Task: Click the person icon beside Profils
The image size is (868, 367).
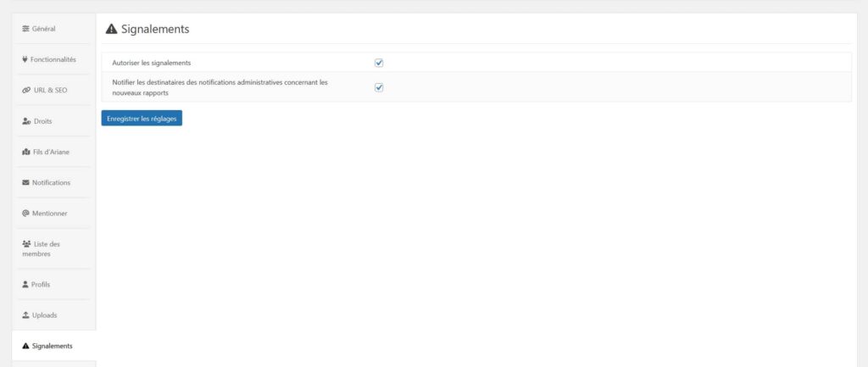Action: tap(25, 285)
